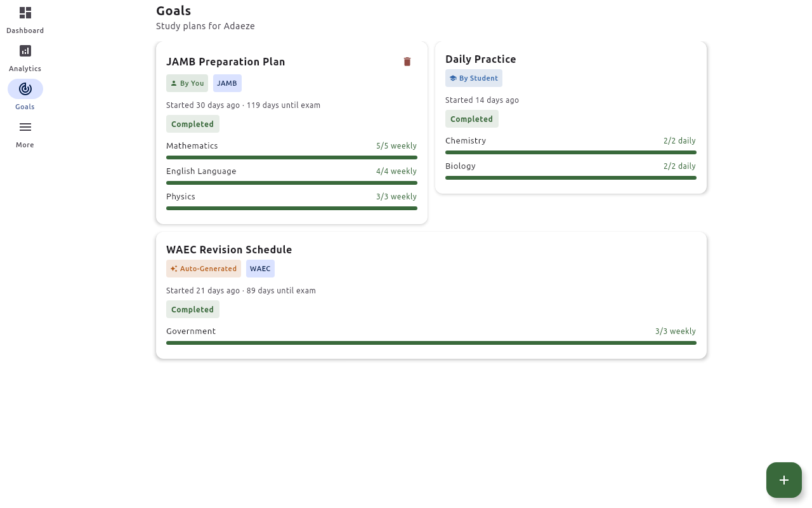Open the Daily Practice card title
Screen dimensions: 812x508
[x=480, y=59]
